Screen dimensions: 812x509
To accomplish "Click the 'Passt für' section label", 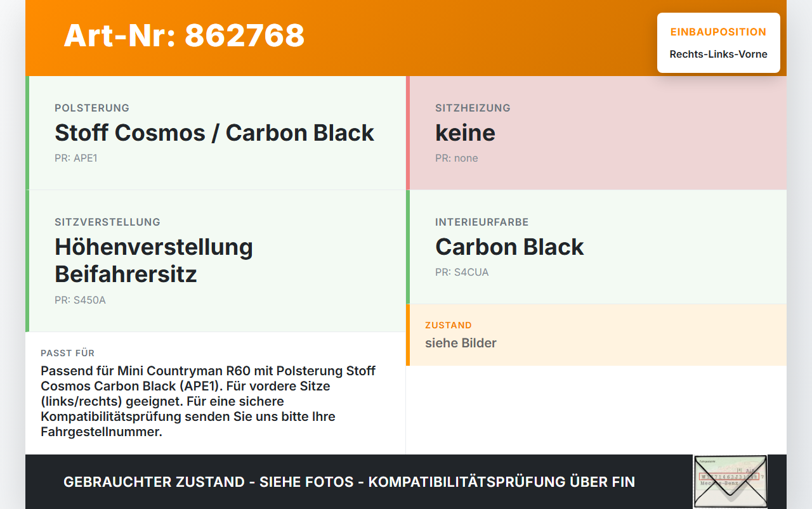I will (67, 353).
